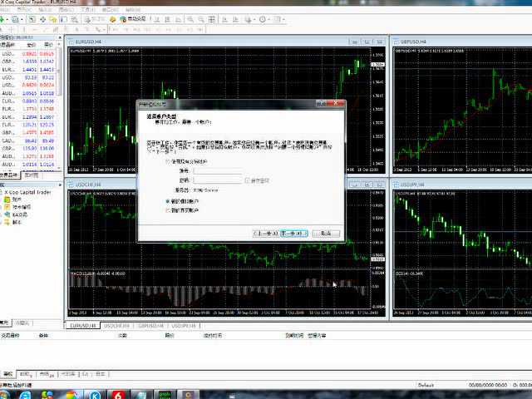Select the new demo account radio button

[x=167, y=201]
